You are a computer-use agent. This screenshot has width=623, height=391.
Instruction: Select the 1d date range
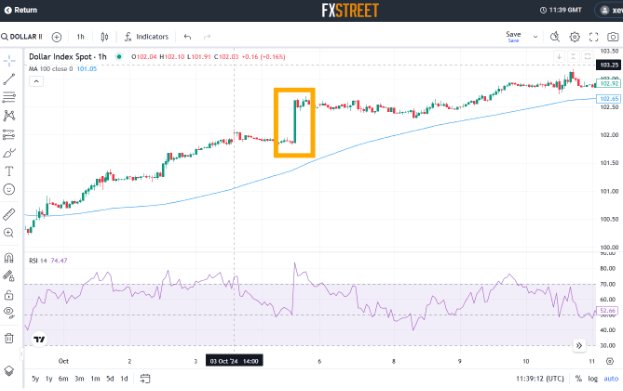pyautogui.click(x=124, y=379)
